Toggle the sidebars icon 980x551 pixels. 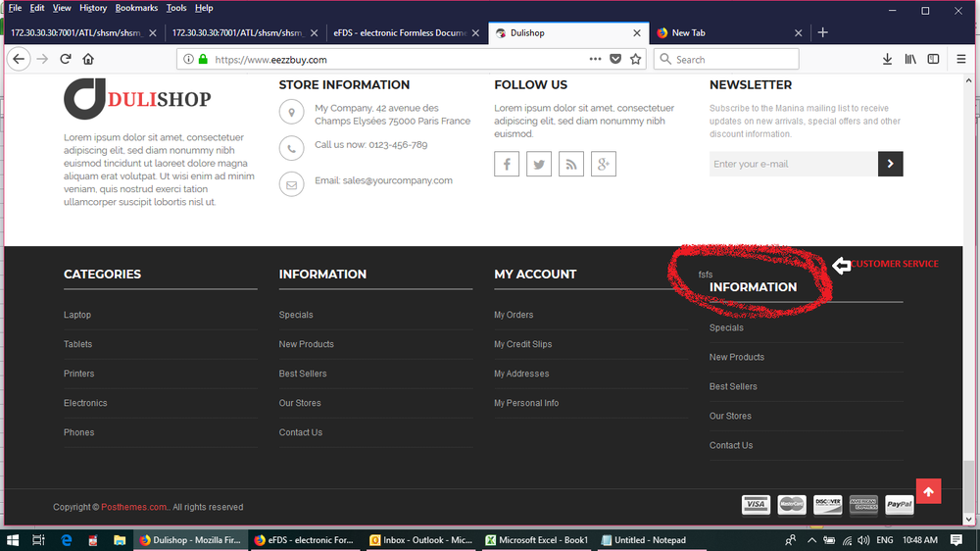(933, 60)
